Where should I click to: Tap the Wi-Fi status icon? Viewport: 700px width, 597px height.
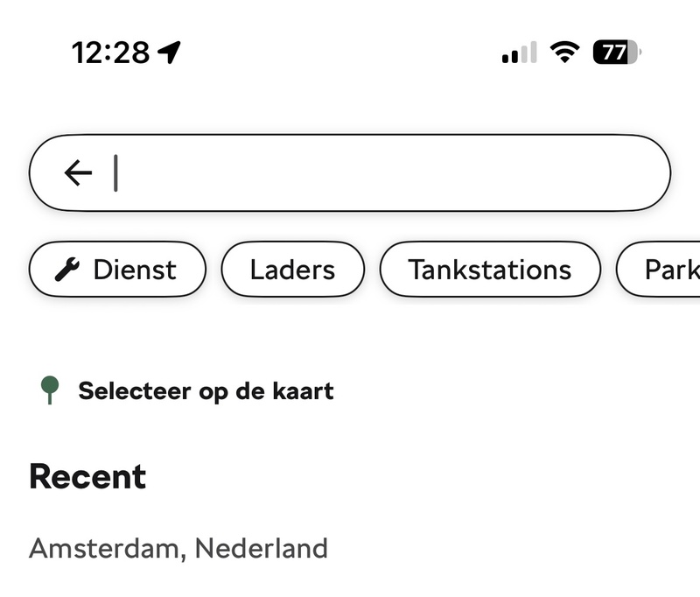click(565, 53)
